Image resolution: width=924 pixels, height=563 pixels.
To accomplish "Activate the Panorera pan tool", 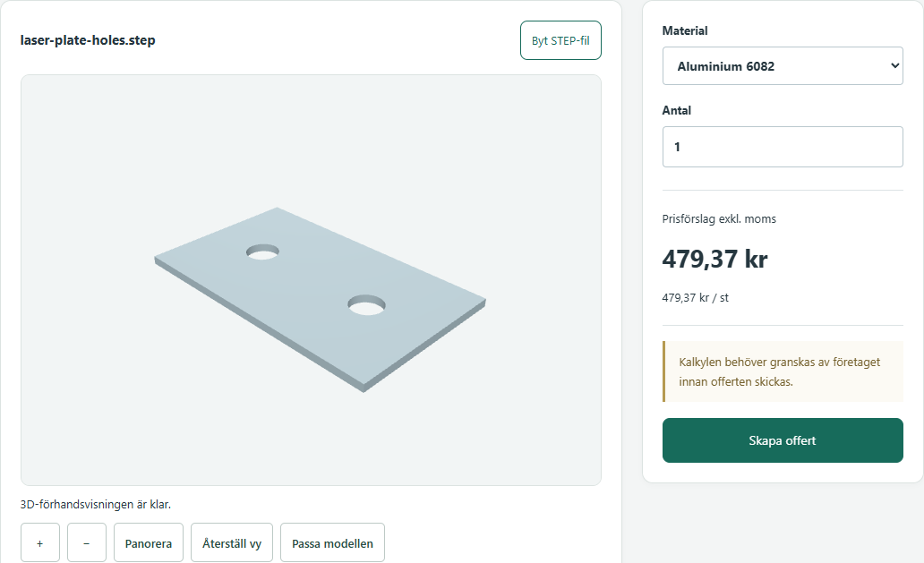I will pos(149,543).
